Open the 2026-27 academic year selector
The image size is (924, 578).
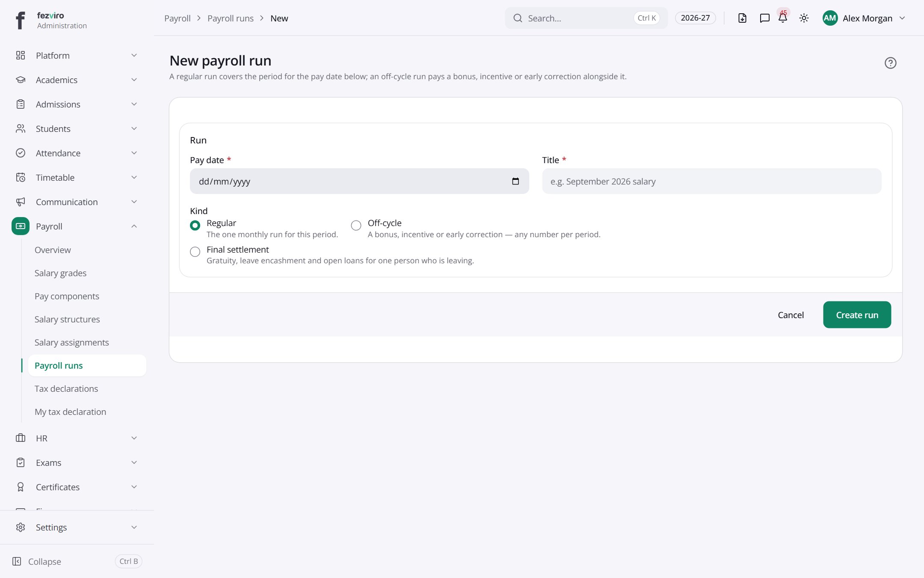point(695,18)
